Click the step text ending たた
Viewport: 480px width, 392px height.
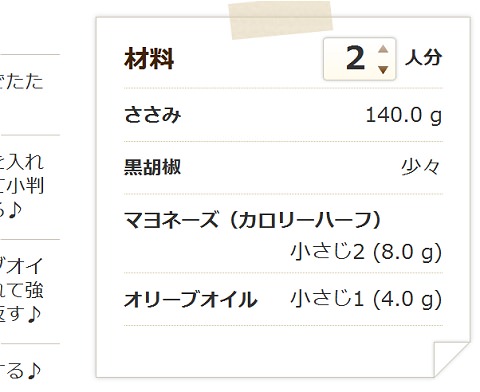pyautogui.click(x=22, y=82)
